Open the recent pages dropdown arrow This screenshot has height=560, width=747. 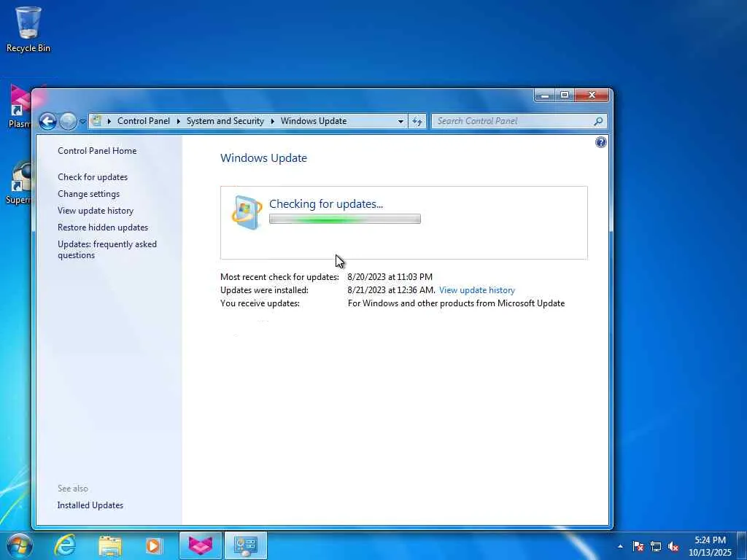click(82, 122)
